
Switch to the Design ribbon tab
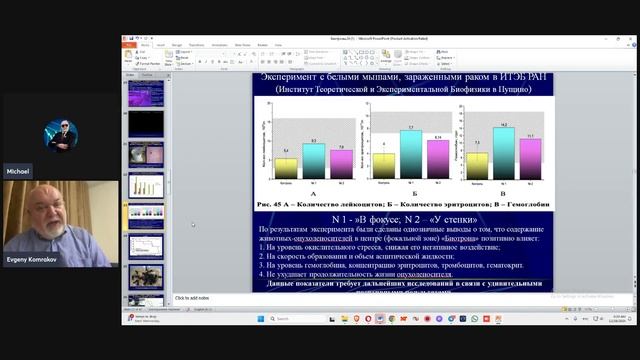tap(177, 45)
